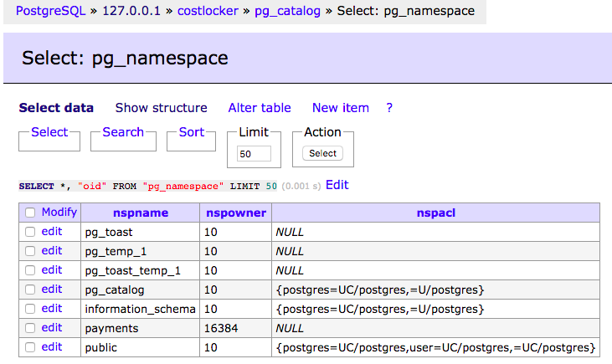This screenshot has width=612, height=364.
Task: Switch to the Select data tab
Action: tap(56, 108)
